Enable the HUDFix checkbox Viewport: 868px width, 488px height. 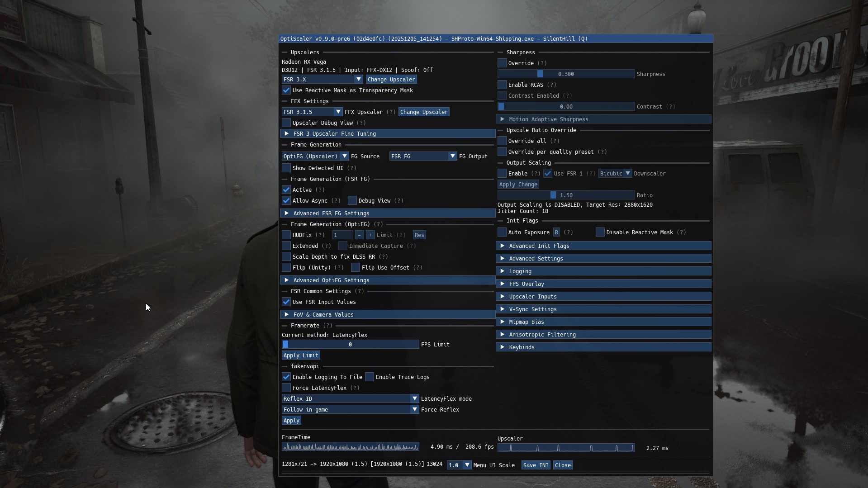[286, 235]
